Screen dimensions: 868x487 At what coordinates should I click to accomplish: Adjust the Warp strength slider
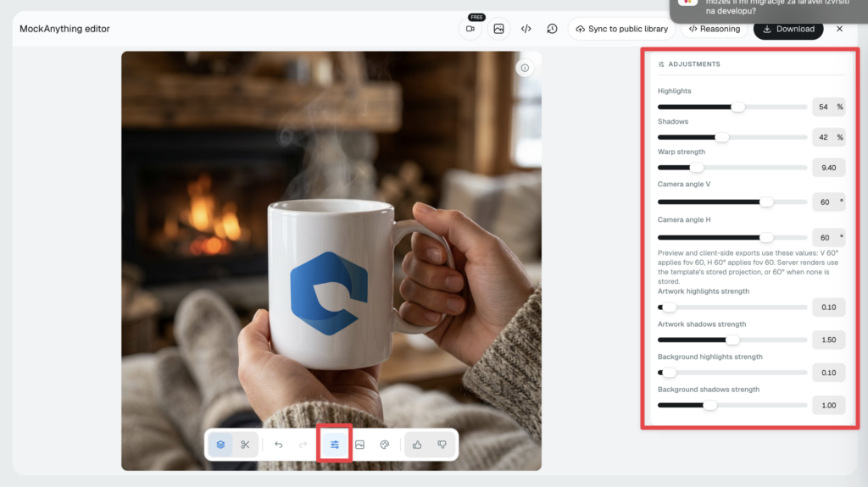[x=732, y=168]
